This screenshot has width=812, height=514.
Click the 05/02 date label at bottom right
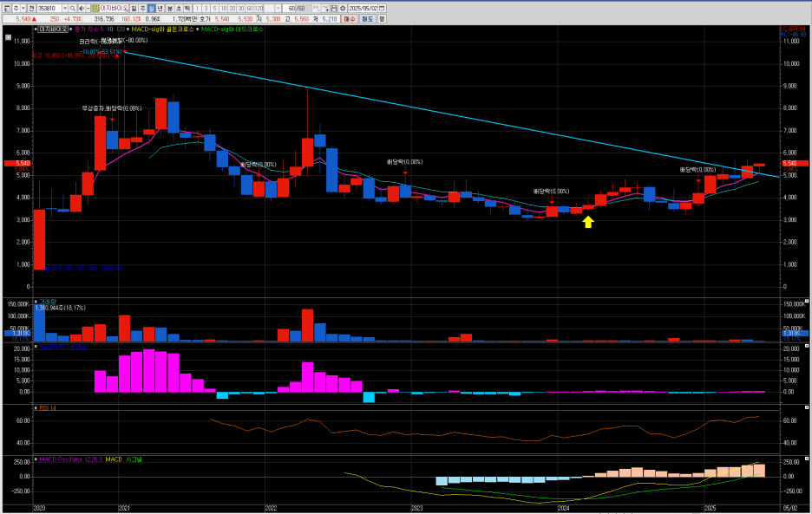(791, 508)
